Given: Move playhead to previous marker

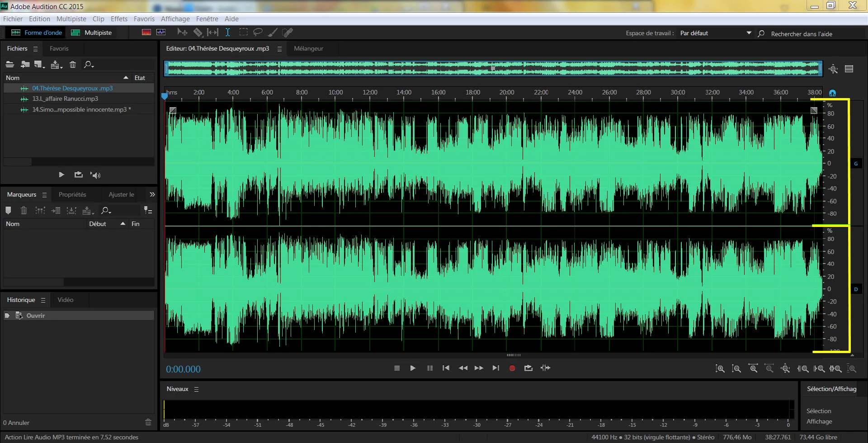Looking at the screenshot, I should point(446,368).
